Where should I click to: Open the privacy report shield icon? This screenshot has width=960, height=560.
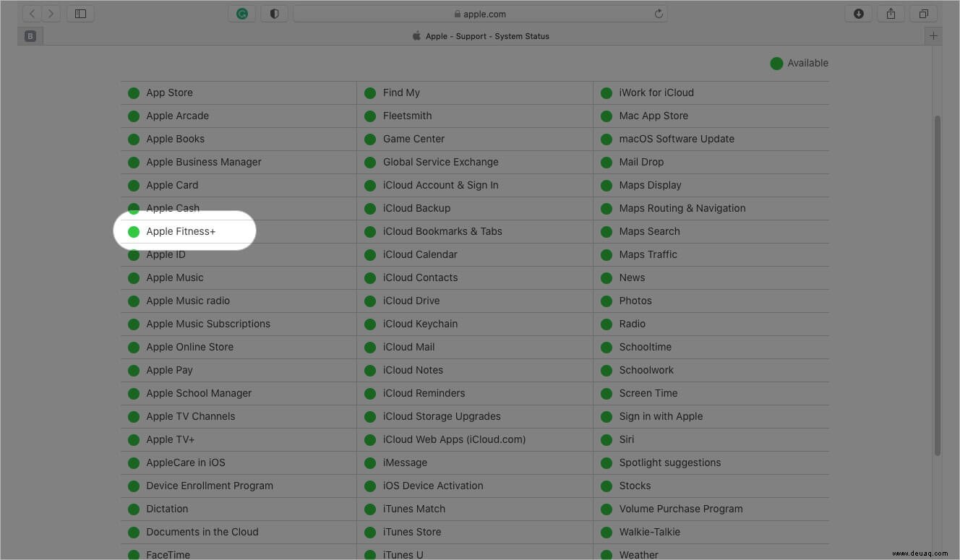[x=274, y=14]
